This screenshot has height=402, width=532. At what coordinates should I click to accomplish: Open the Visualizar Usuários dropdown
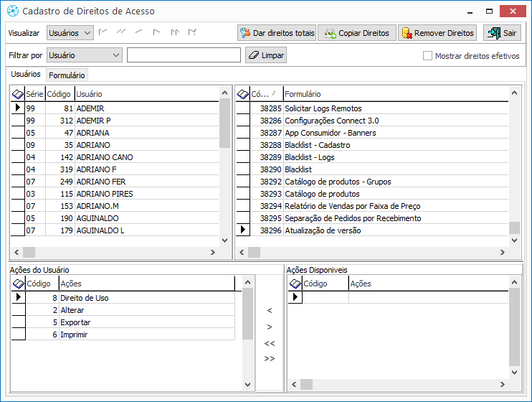pos(70,33)
